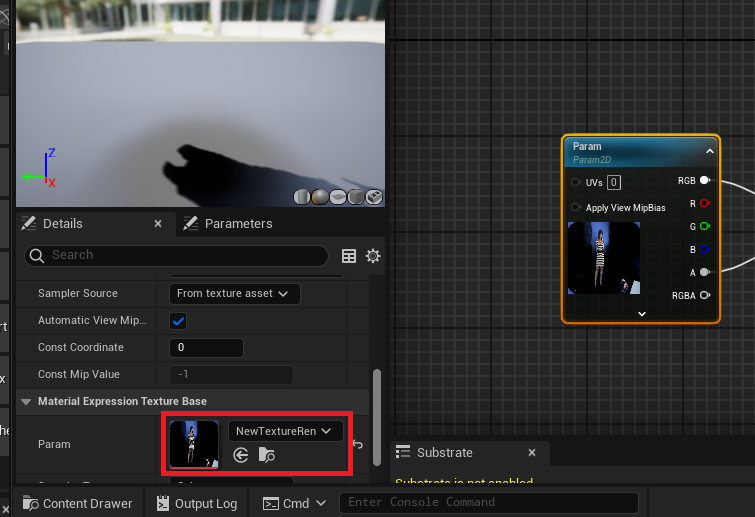Open the NewTextureRen asset dropdown
The height and width of the screenshot is (517, 755).
(x=285, y=431)
